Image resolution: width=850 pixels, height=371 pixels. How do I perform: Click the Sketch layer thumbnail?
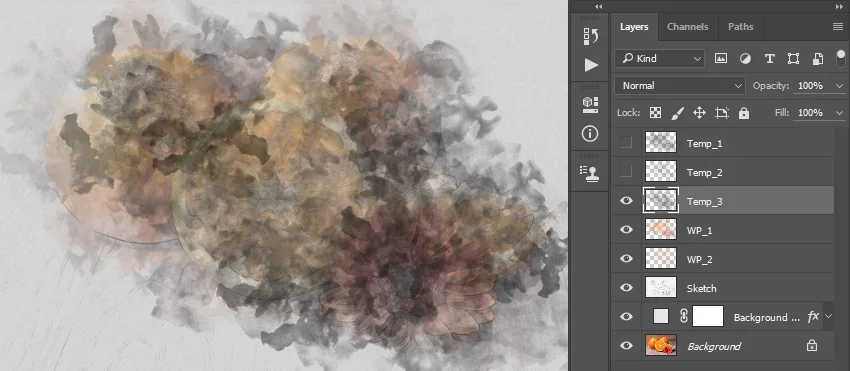(661, 287)
